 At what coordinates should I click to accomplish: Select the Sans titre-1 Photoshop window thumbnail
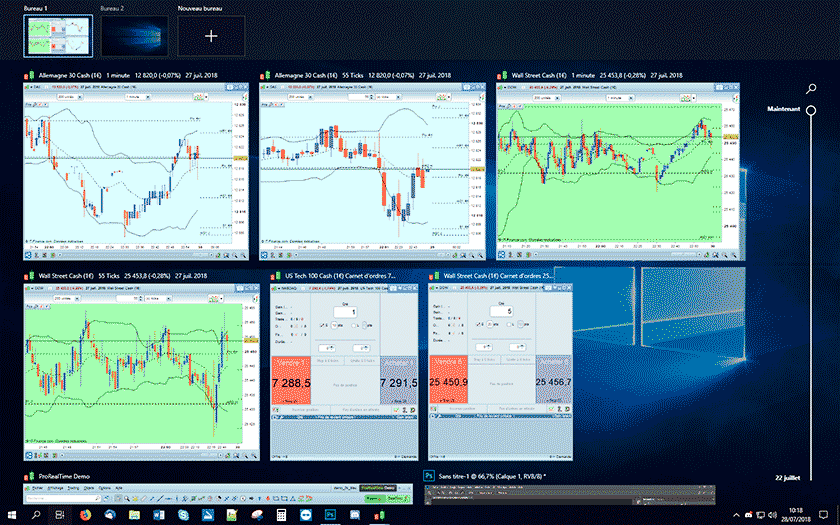(x=569, y=495)
